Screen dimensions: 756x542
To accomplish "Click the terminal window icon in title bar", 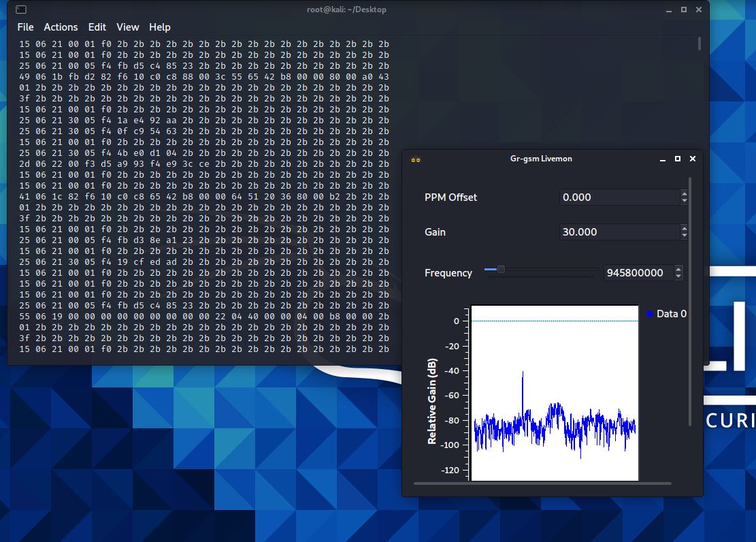I will click(21, 10).
